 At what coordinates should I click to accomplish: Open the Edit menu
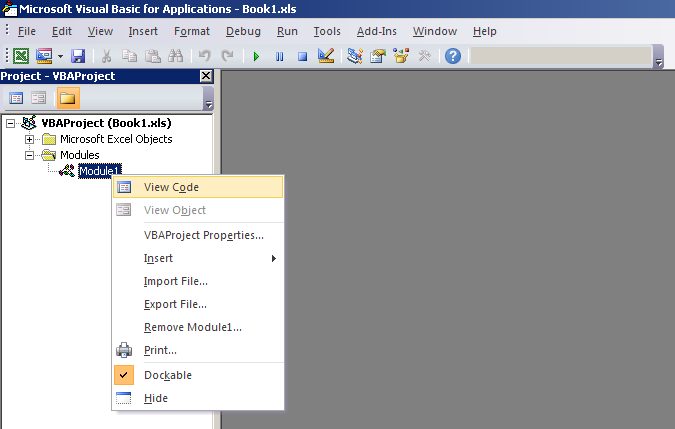coord(62,31)
